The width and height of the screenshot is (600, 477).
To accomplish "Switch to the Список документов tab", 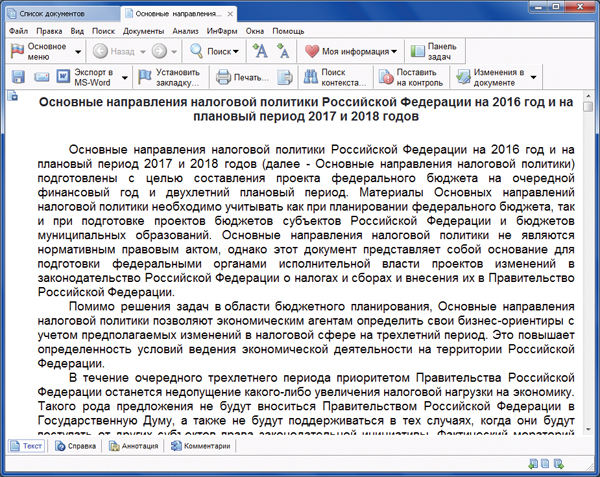I will tap(61, 11).
